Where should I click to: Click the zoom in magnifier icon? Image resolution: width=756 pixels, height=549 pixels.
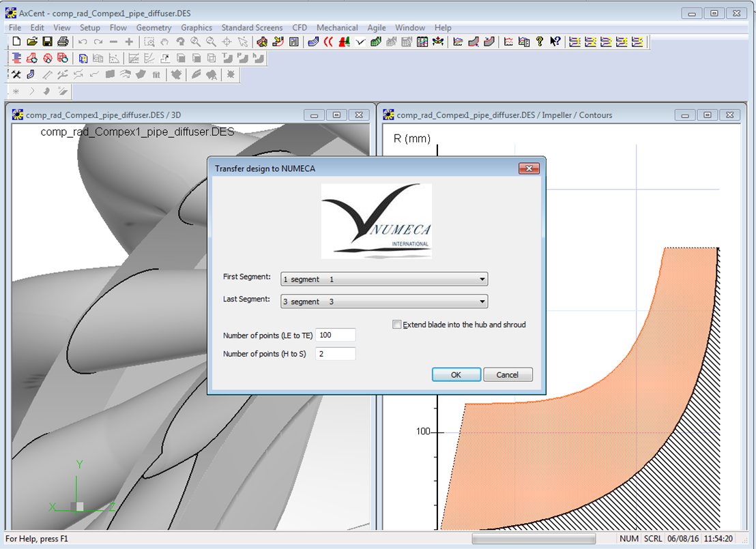pyautogui.click(x=196, y=42)
